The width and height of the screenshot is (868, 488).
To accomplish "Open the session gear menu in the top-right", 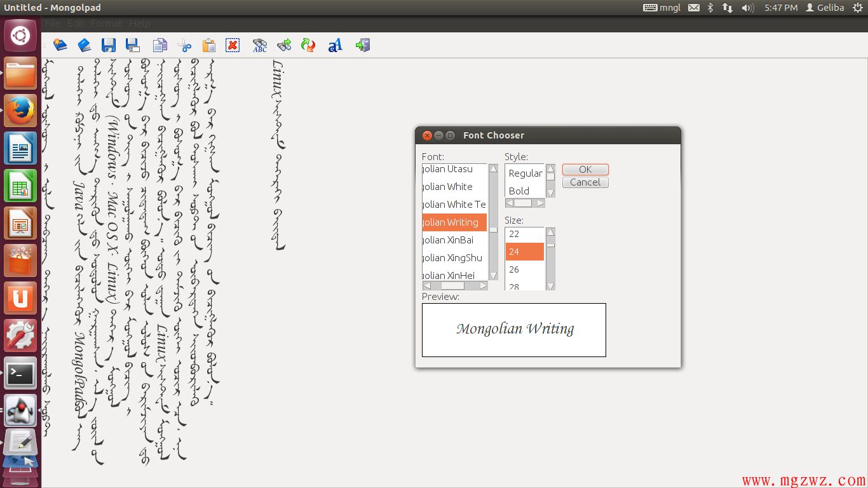I will point(858,8).
